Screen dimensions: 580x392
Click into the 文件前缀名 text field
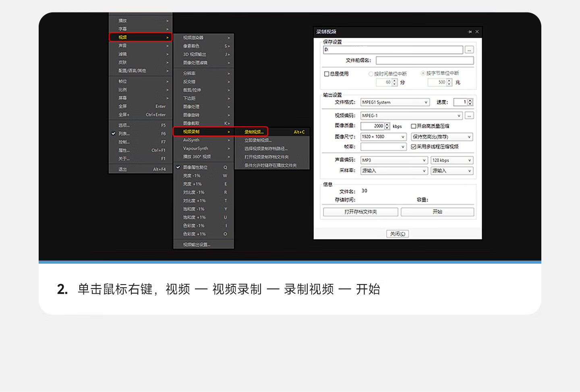425,61
